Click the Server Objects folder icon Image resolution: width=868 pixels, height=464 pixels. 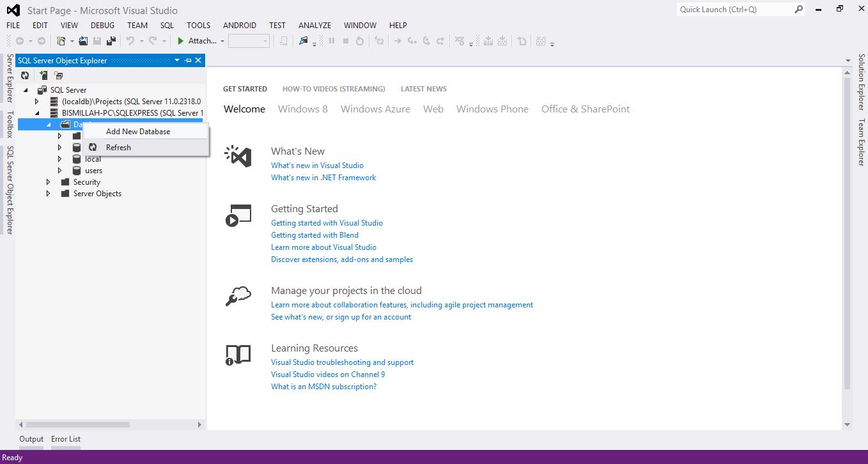point(65,194)
